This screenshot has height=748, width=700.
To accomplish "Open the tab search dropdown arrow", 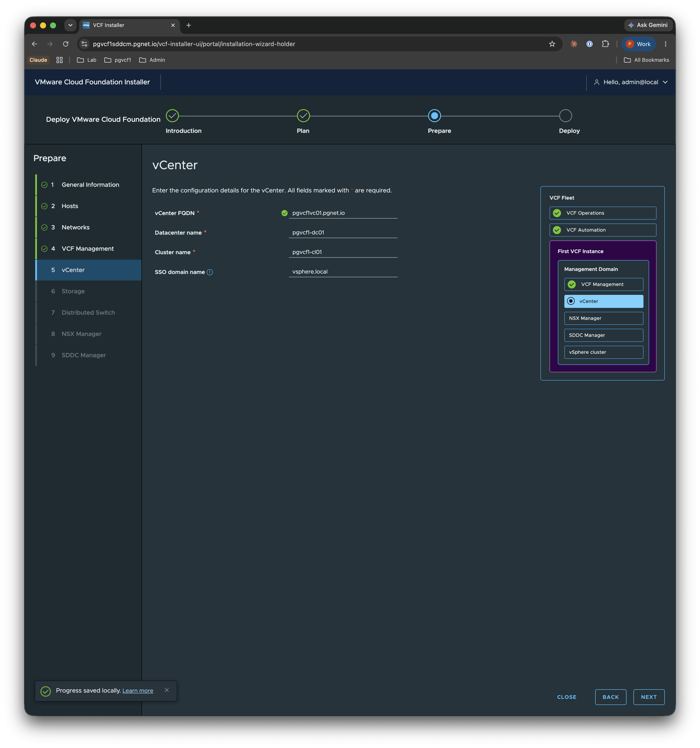I will [70, 25].
